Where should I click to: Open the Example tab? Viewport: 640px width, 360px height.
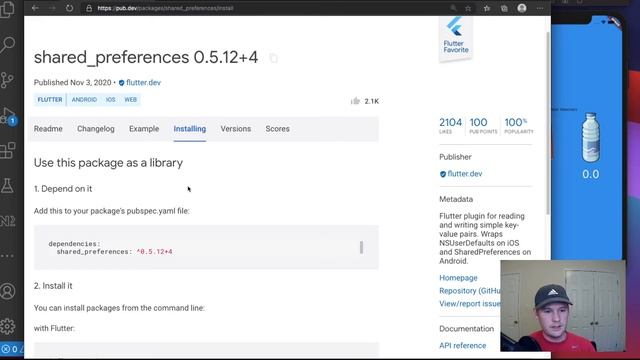[144, 129]
